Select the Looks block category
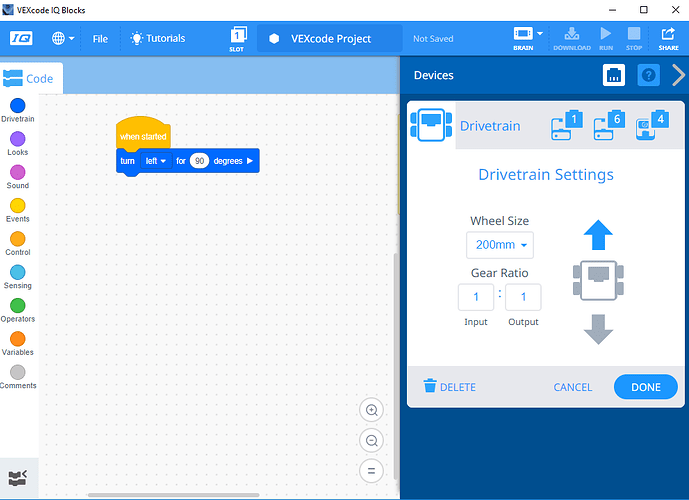689x500 pixels. [x=18, y=143]
